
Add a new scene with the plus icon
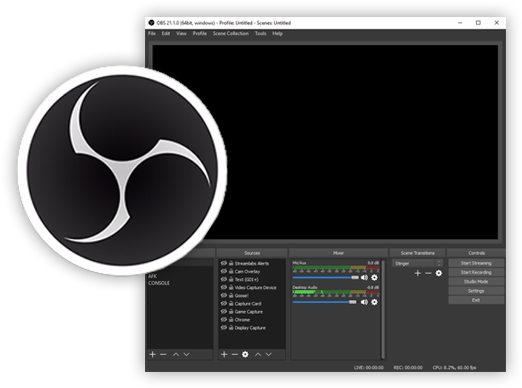click(x=152, y=354)
